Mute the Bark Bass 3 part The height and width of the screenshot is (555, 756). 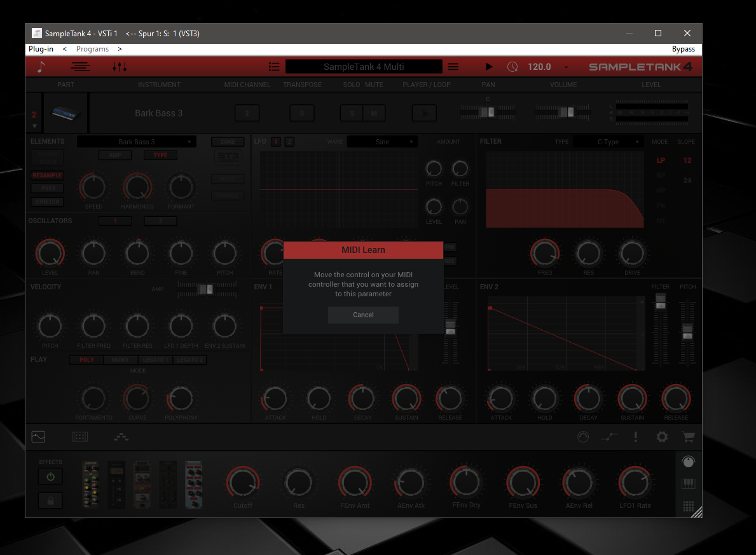coord(374,113)
